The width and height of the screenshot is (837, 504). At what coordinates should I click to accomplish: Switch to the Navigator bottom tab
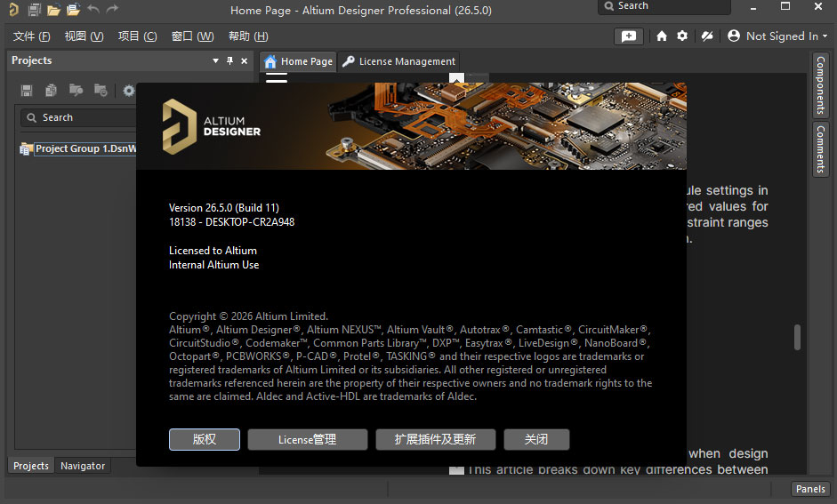pyautogui.click(x=83, y=466)
